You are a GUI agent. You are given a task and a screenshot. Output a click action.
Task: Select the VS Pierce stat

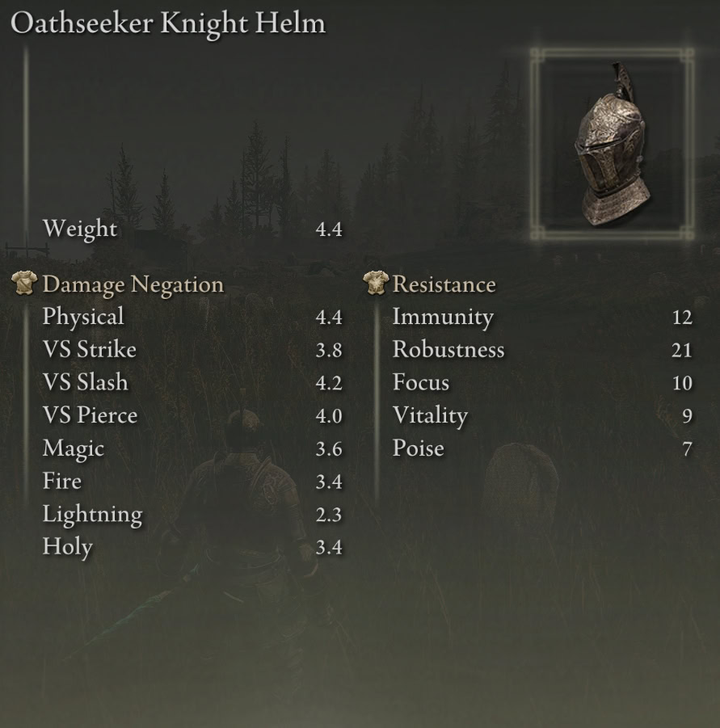tap(192, 415)
